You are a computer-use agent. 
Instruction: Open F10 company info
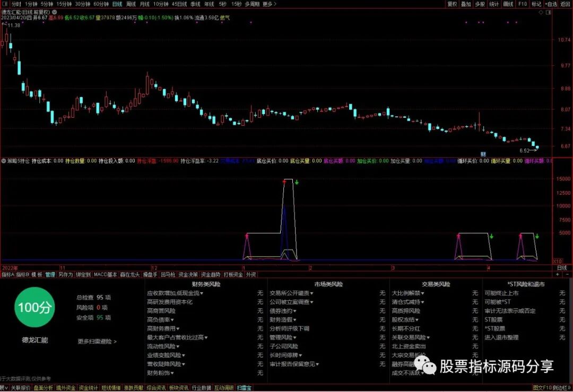pos(523,4)
